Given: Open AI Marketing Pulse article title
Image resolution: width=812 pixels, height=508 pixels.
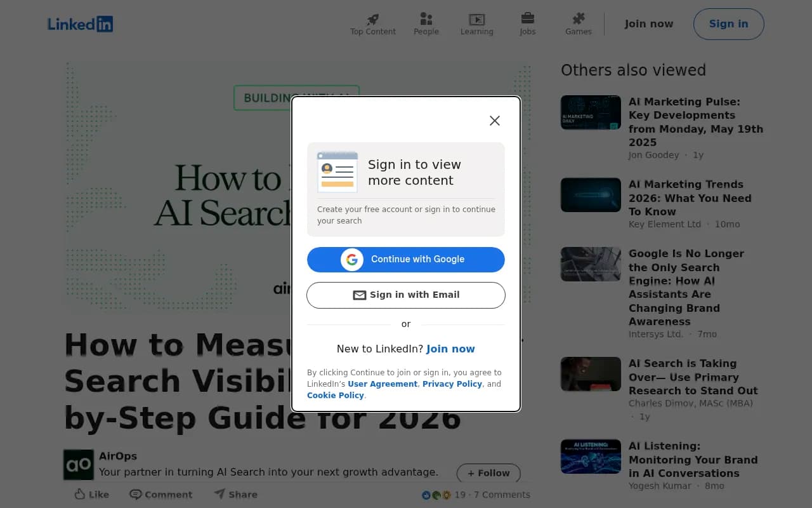Looking at the screenshot, I should (x=696, y=122).
